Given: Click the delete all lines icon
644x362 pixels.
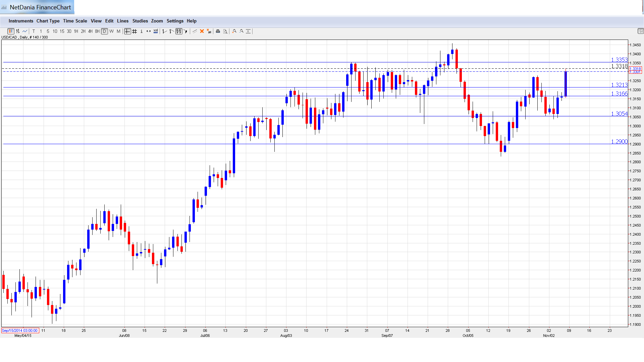Looking at the screenshot, I should pyautogui.click(x=209, y=31).
